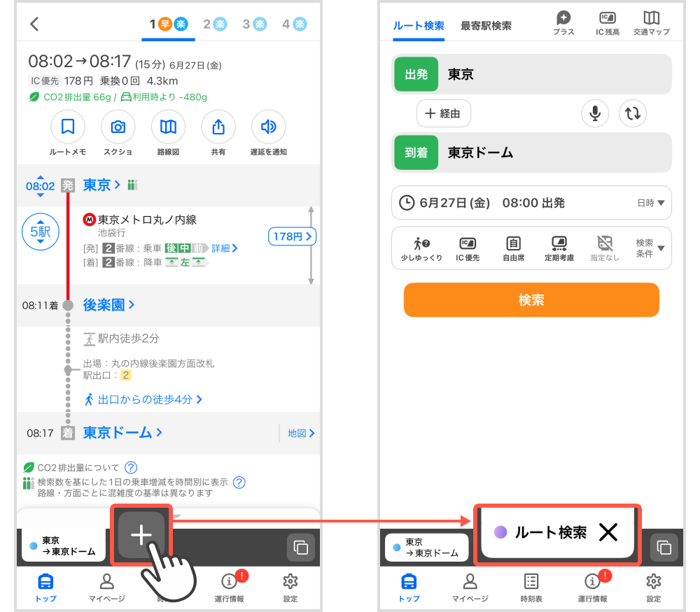Viewport: 700px width, 612px height.
Task: Expand the 5駅 intermediate stations list
Action: [x=41, y=232]
